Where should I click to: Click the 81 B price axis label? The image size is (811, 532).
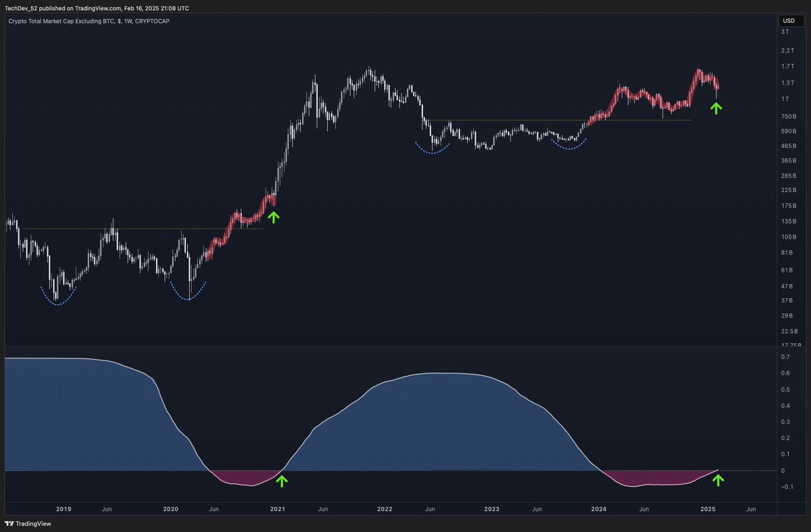pos(787,253)
